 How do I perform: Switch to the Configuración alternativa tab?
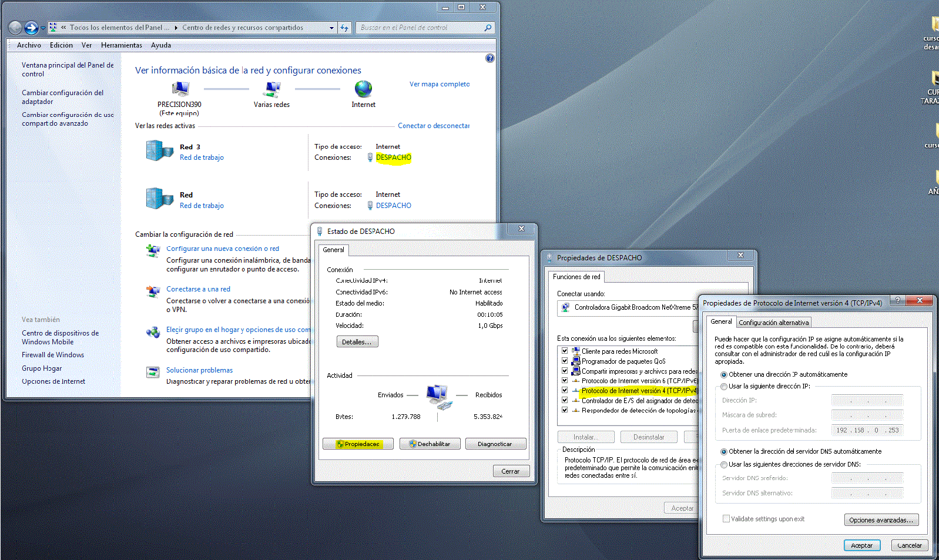coord(774,323)
